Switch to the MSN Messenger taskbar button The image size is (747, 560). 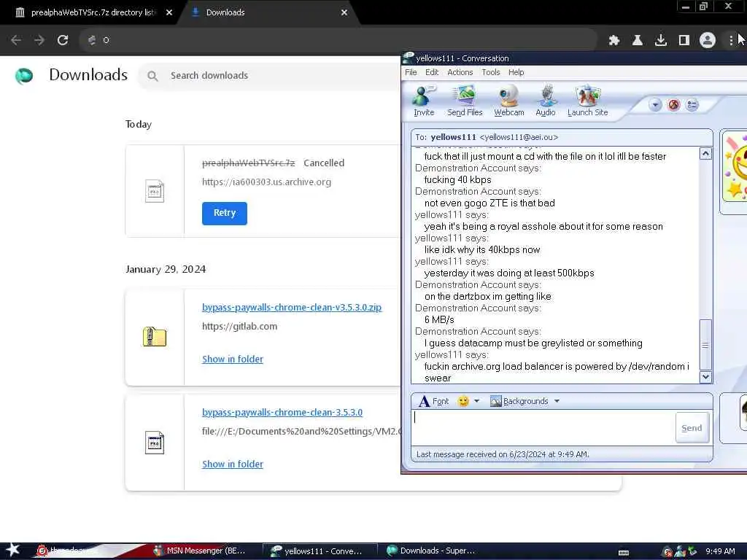click(x=199, y=551)
